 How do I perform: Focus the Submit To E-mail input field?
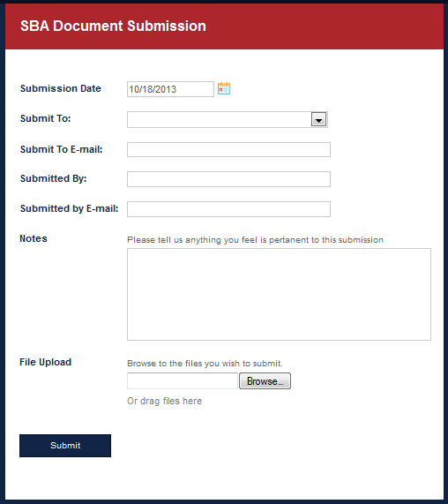pyautogui.click(x=228, y=149)
